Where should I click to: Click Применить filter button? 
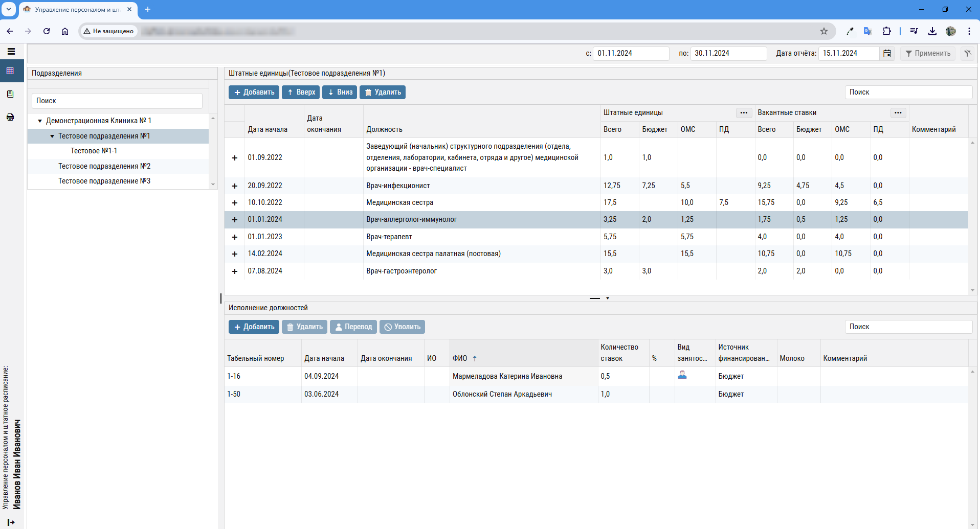928,53
